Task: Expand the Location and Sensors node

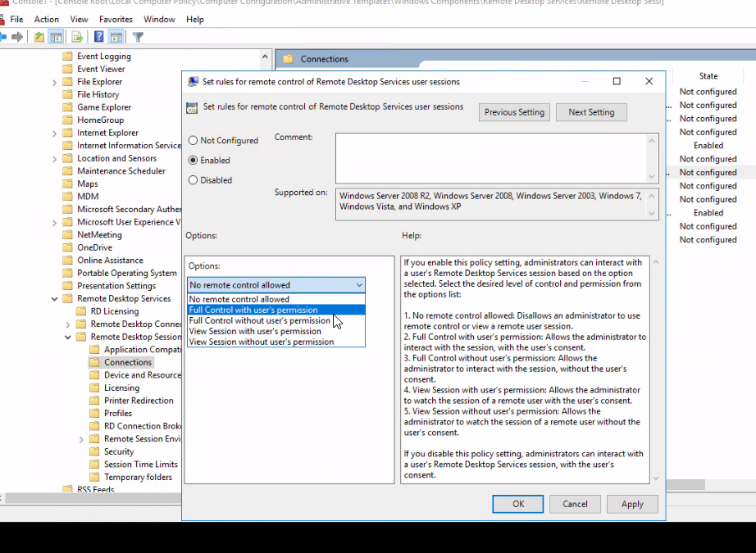Action: 54,159
